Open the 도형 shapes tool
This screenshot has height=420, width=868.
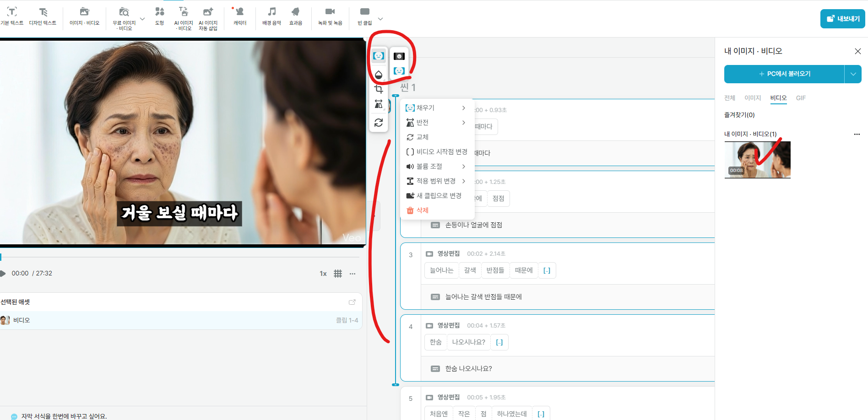click(159, 17)
